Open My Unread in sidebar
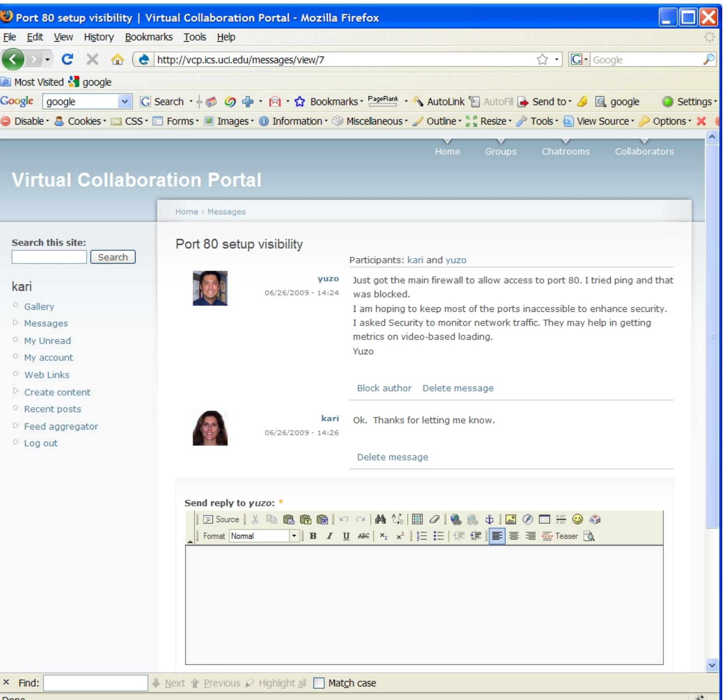 (47, 341)
